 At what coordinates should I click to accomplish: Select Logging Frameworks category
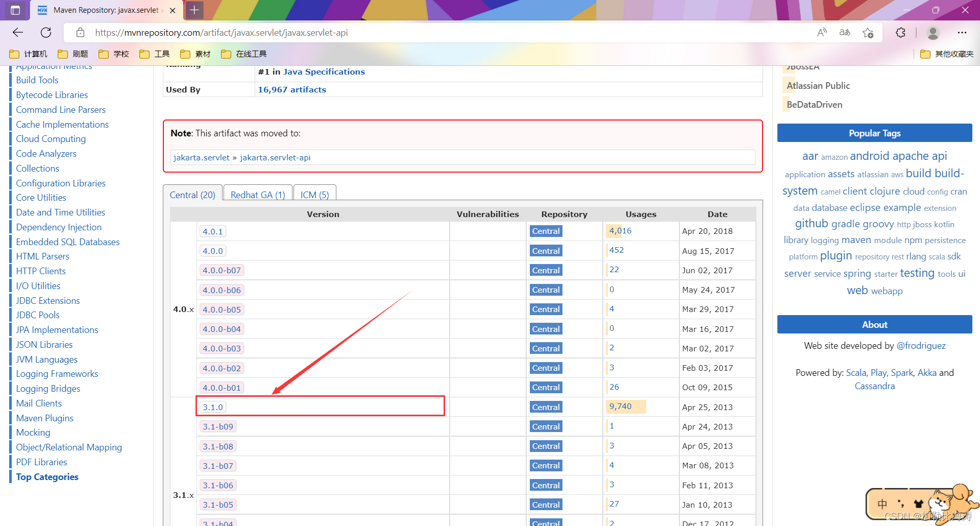coord(57,374)
